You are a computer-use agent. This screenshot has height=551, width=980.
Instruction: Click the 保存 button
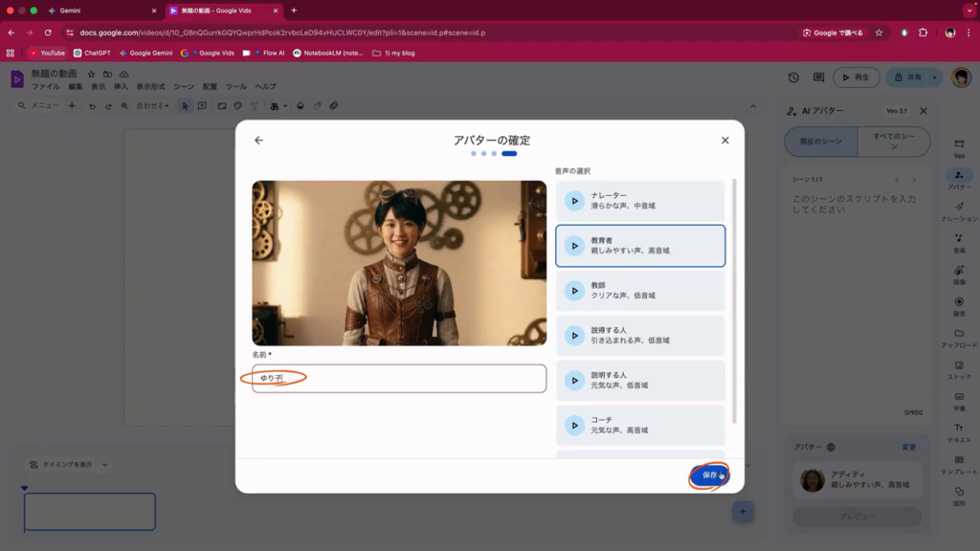click(709, 475)
